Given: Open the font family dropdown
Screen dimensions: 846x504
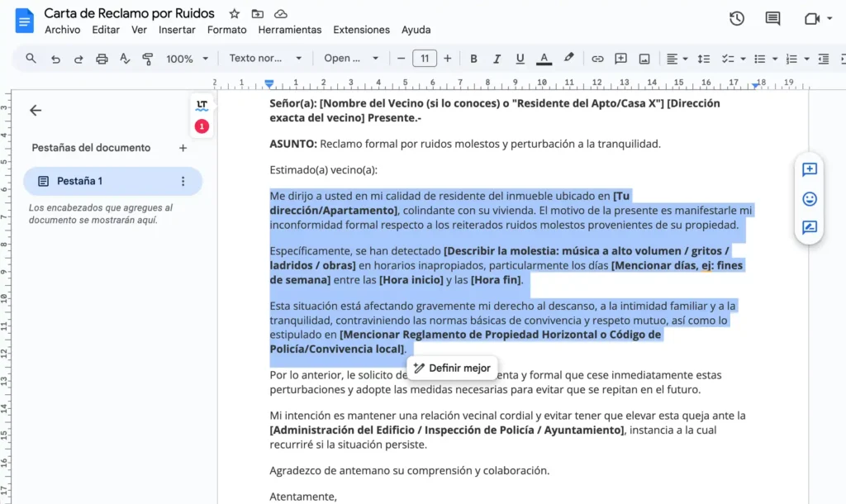Looking at the screenshot, I should 351,59.
